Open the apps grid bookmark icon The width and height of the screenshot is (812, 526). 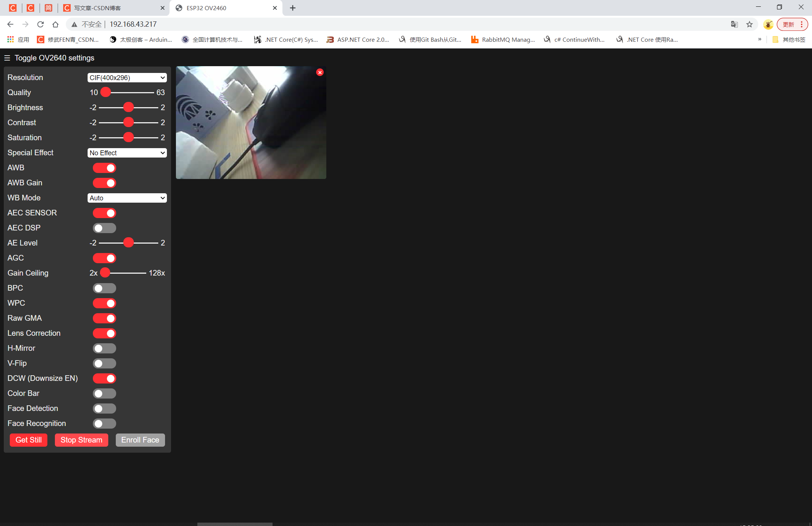11,39
